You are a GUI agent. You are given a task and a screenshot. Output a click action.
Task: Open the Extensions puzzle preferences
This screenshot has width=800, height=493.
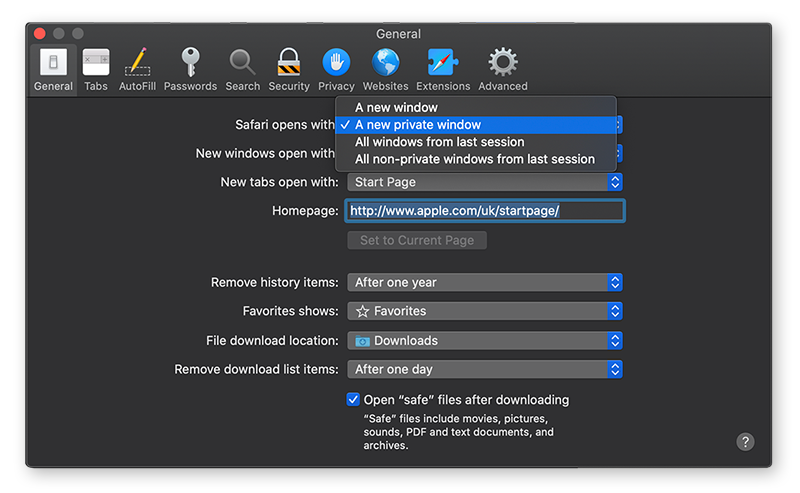(443, 70)
